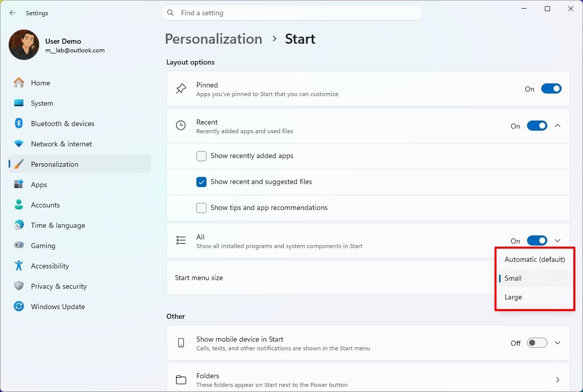Click the Find a setting search box

[291, 13]
